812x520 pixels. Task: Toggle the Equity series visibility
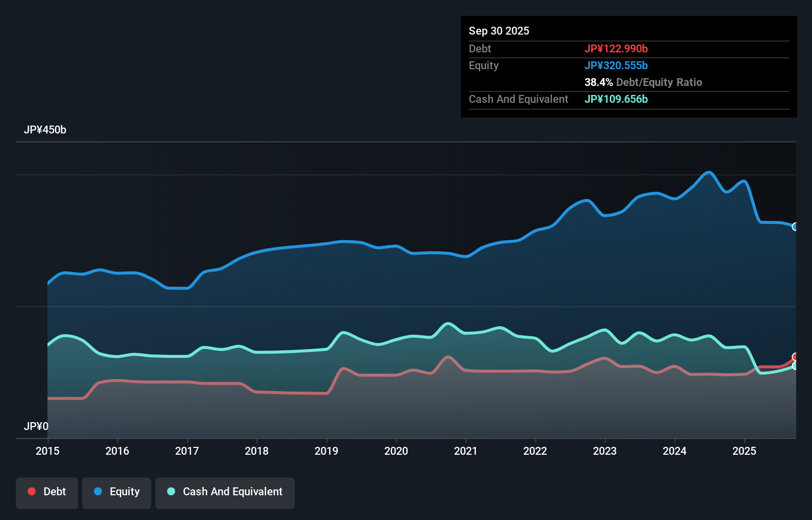point(116,493)
